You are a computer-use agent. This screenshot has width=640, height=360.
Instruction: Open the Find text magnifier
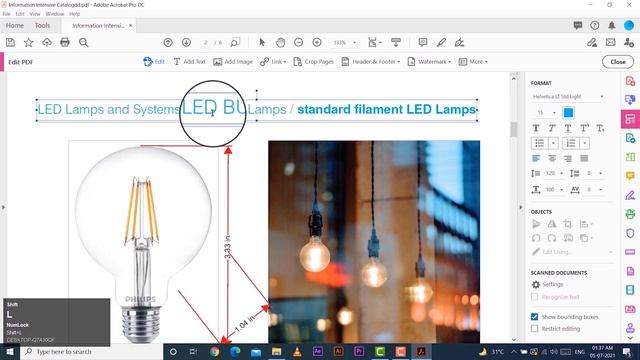point(83,42)
